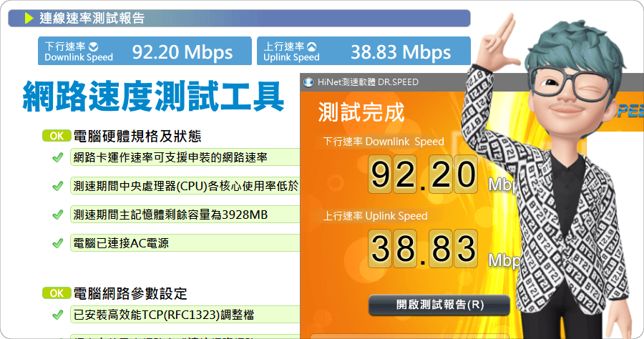Click checkmark beside 測速期間主記憶體剩餘容量為3928MB
Image resolution: width=644 pixels, height=339 pixels.
(58, 215)
